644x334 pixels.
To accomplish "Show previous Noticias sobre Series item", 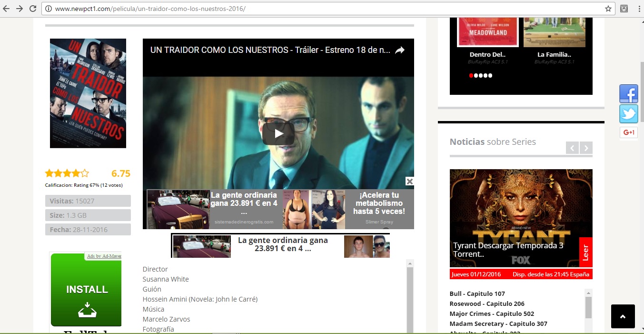I will (x=572, y=148).
